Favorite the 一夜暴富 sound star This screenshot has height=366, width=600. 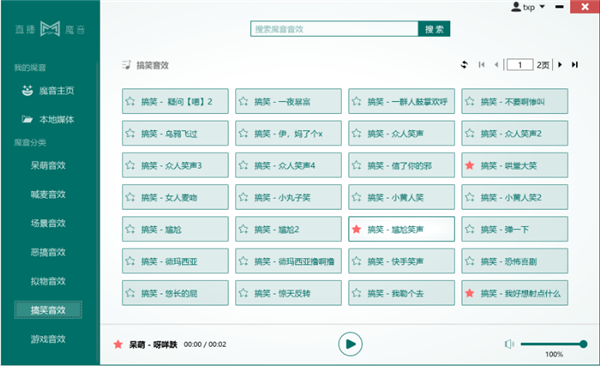coord(243,101)
